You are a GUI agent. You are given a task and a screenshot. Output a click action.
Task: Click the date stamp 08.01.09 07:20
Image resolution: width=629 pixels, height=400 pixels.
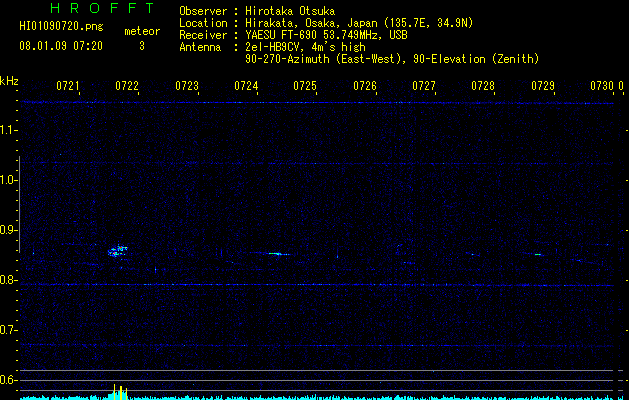61,46
